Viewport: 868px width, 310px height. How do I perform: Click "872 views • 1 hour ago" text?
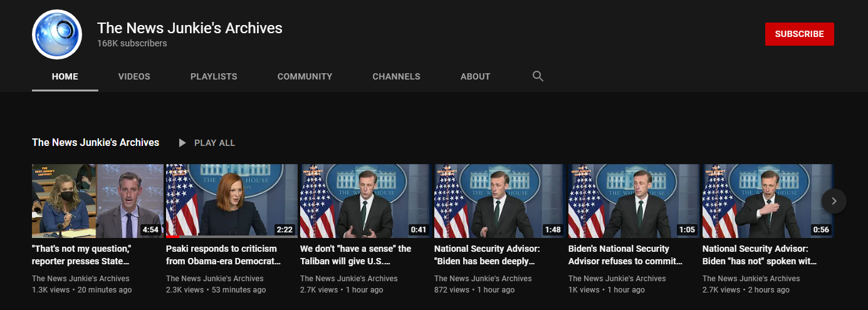474,290
